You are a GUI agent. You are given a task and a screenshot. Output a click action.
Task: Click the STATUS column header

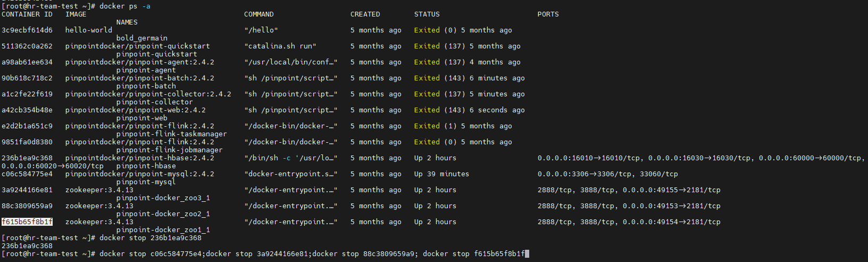pyautogui.click(x=427, y=14)
